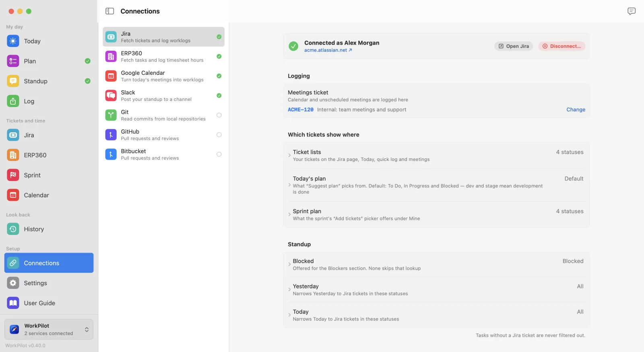644x352 pixels.
Task: Click the Open Jira button
Action: (514, 46)
